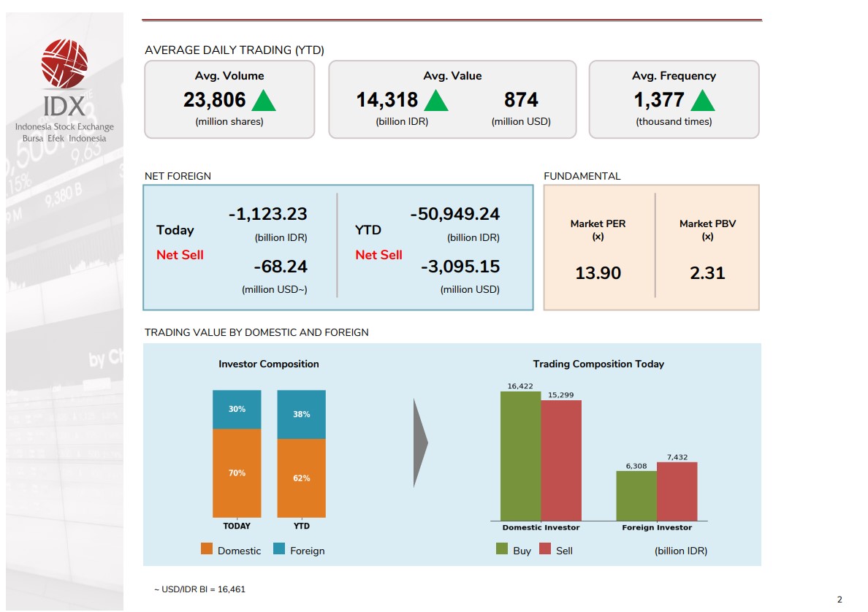
Task: Click the Trading Composition Today chart title
Action: (598, 364)
